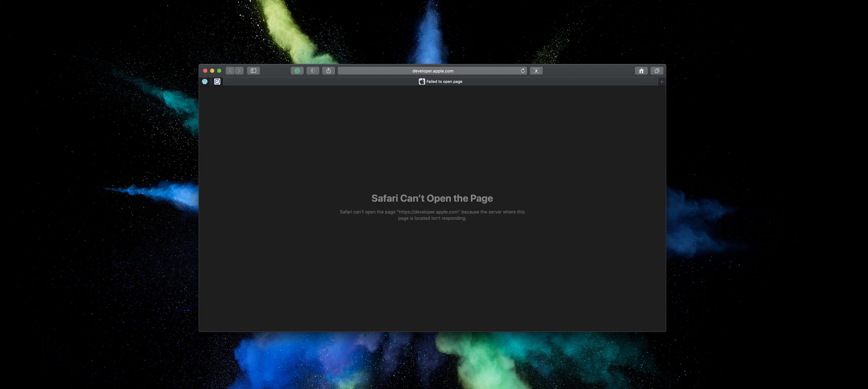Switch to the pinned WordPress tab

click(205, 82)
